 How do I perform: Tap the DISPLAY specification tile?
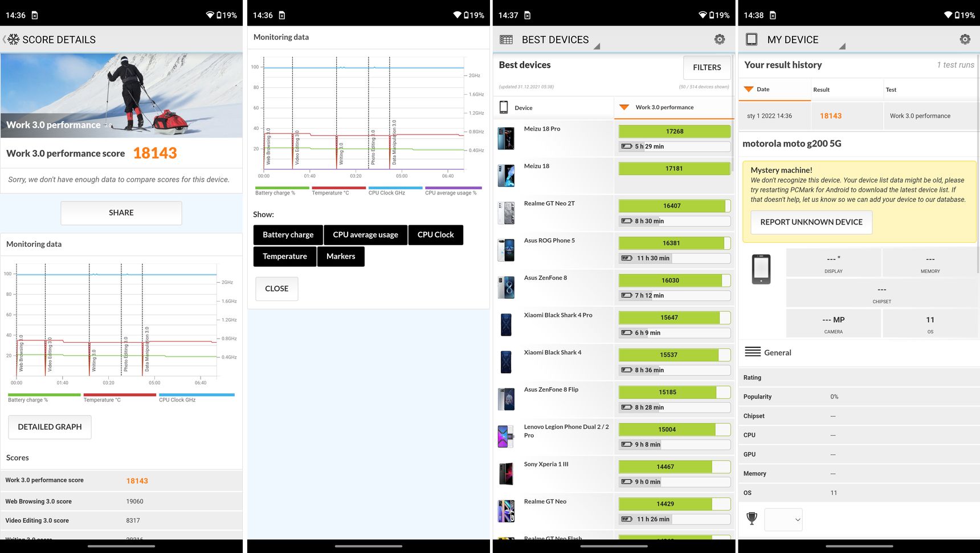[x=834, y=263]
